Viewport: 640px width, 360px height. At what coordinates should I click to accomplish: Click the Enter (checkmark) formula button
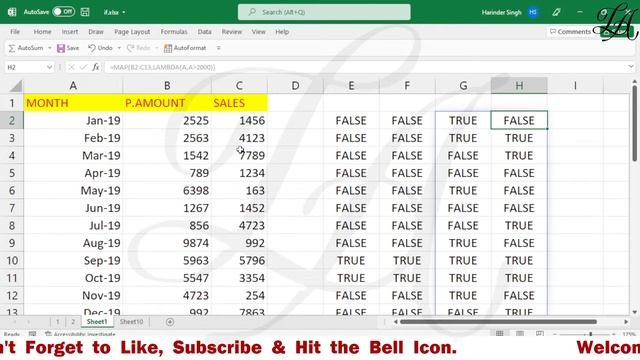pos(83,67)
